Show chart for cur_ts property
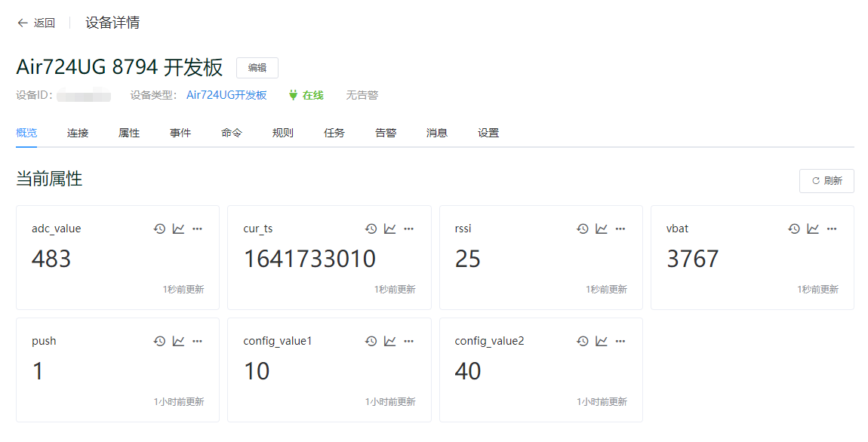This screenshot has width=868, height=442. coord(390,229)
